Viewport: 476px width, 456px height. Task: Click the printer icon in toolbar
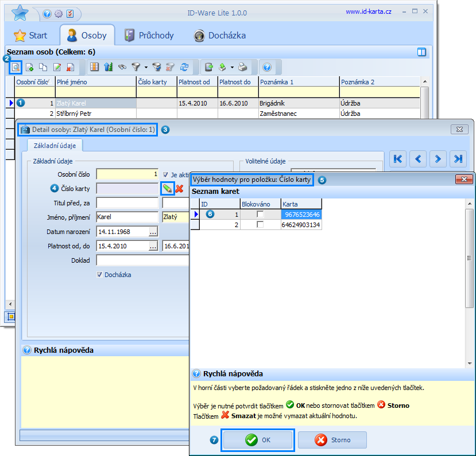tap(242, 67)
